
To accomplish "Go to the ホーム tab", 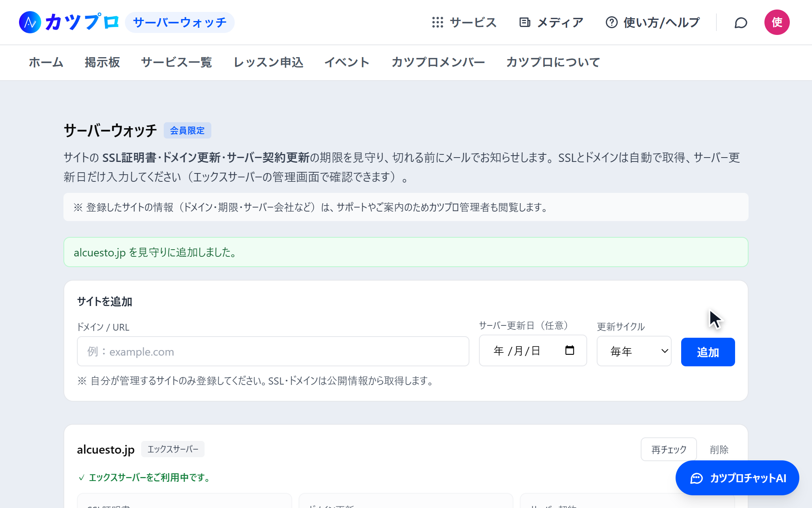I will point(46,62).
